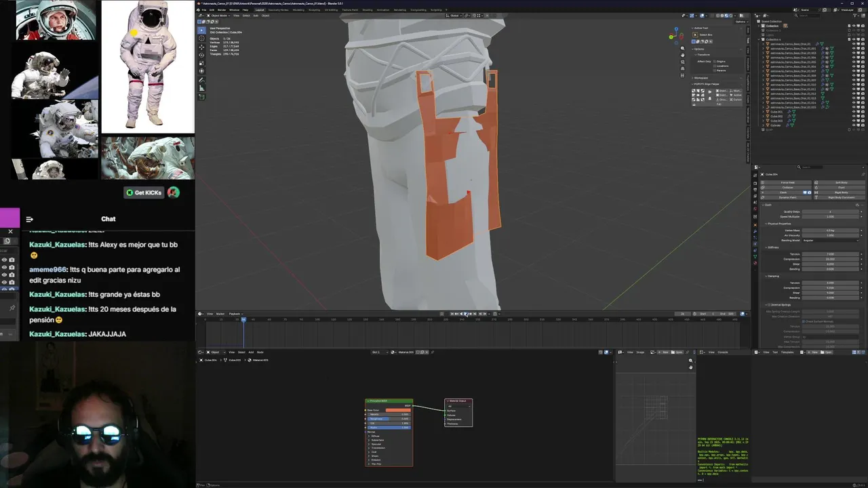
Task: Click the outliner filter funnel icon
Action: (x=855, y=16)
